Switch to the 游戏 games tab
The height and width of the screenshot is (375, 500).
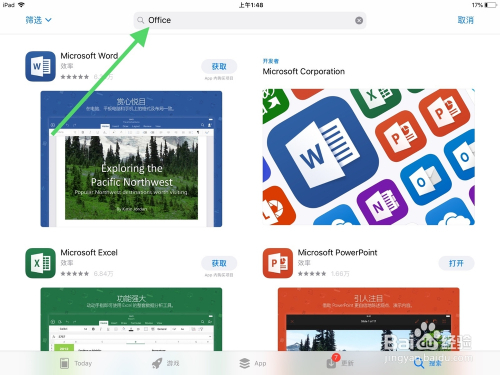point(166,363)
